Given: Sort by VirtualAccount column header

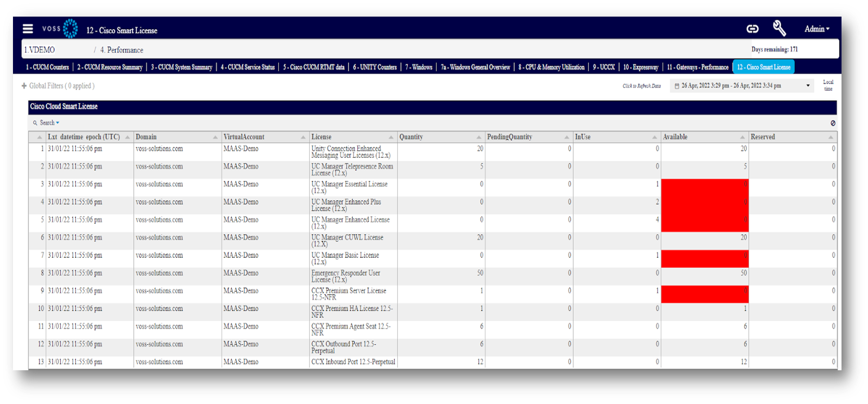Looking at the screenshot, I should (x=265, y=137).
